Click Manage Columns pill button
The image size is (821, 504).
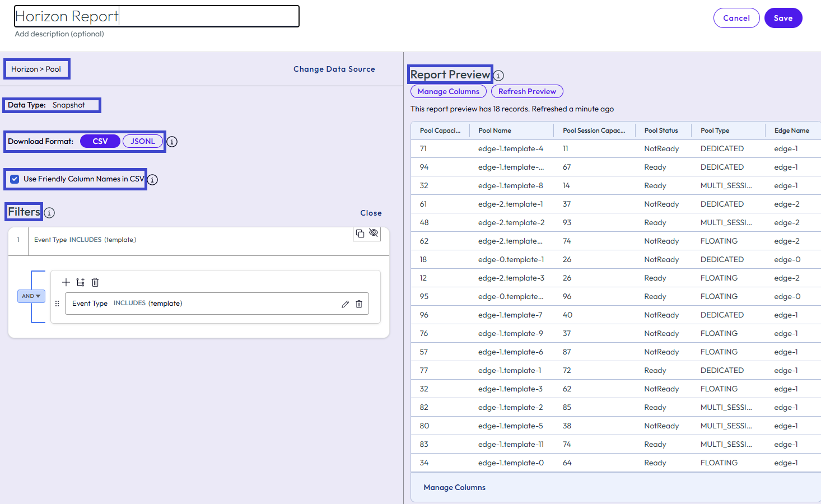point(449,91)
